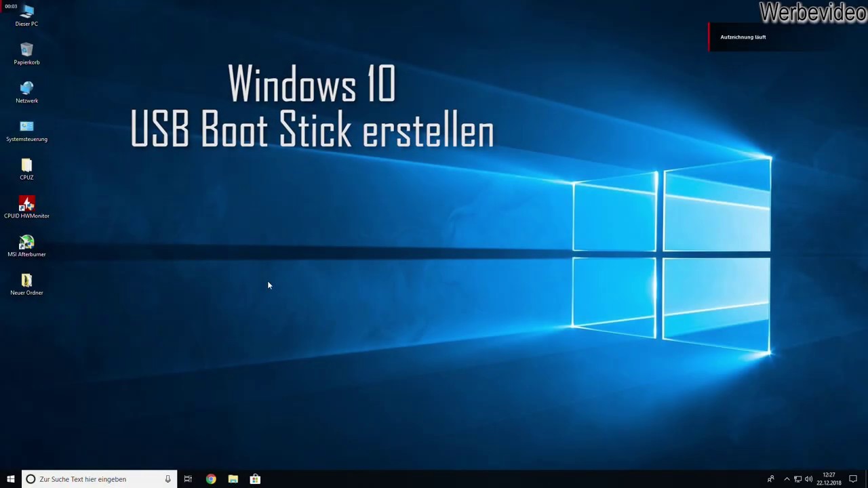Viewport: 868px width, 488px height.
Task: Open Microsoft Store from the taskbar
Action: 255,479
